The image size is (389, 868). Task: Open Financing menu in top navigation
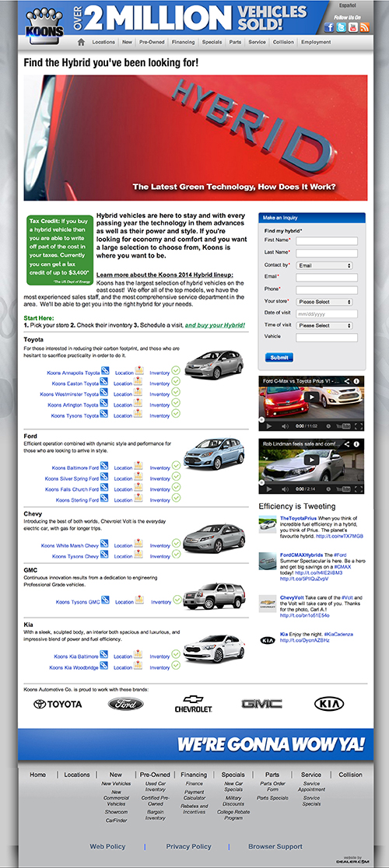183,42
